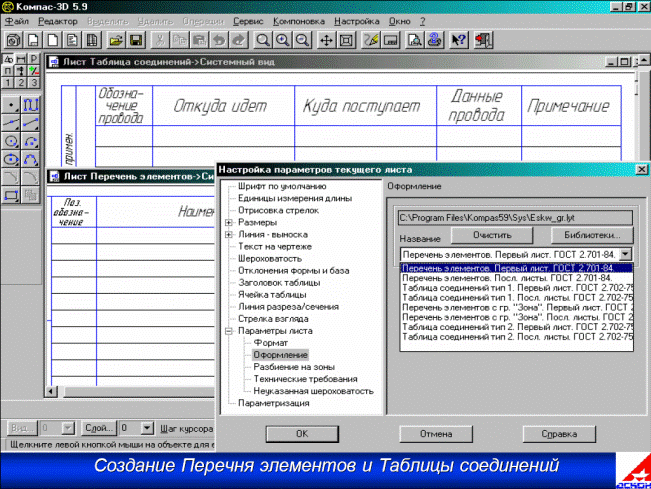Viewport: 651px width, 489px height.
Task: Expand the Линия - выноска tree node
Action: pyautogui.click(x=229, y=235)
